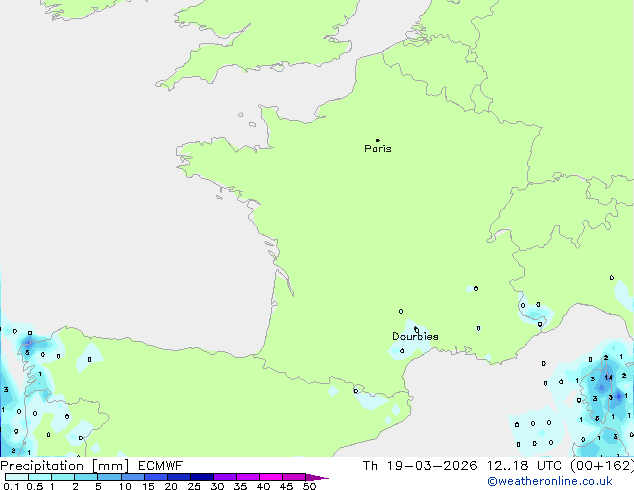
Task: Pick the palest cyan 0.1–0.5 legend swatch
Action: tap(17, 477)
